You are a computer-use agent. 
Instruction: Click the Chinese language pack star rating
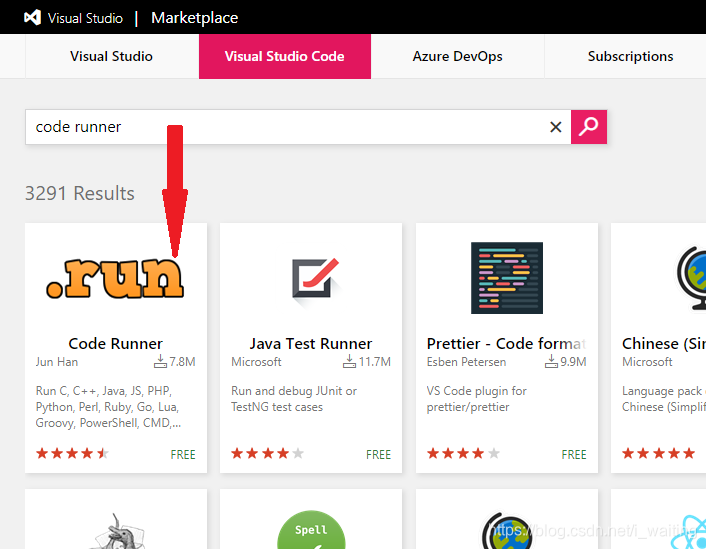click(x=658, y=453)
